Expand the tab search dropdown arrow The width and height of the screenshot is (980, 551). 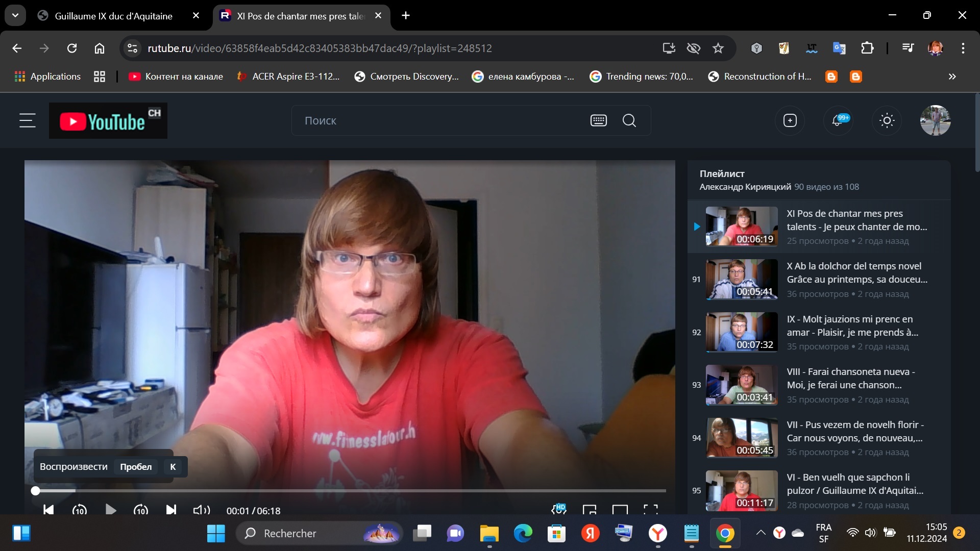[x=15, y=15]
